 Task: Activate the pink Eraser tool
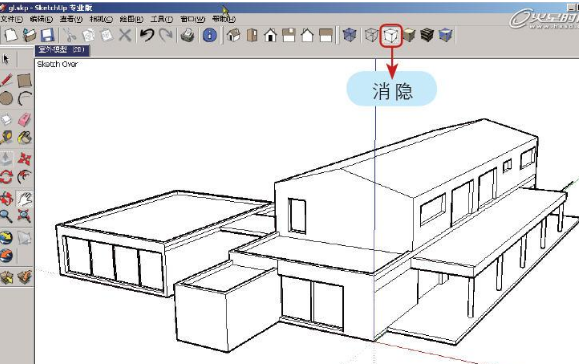click(24, 120)
